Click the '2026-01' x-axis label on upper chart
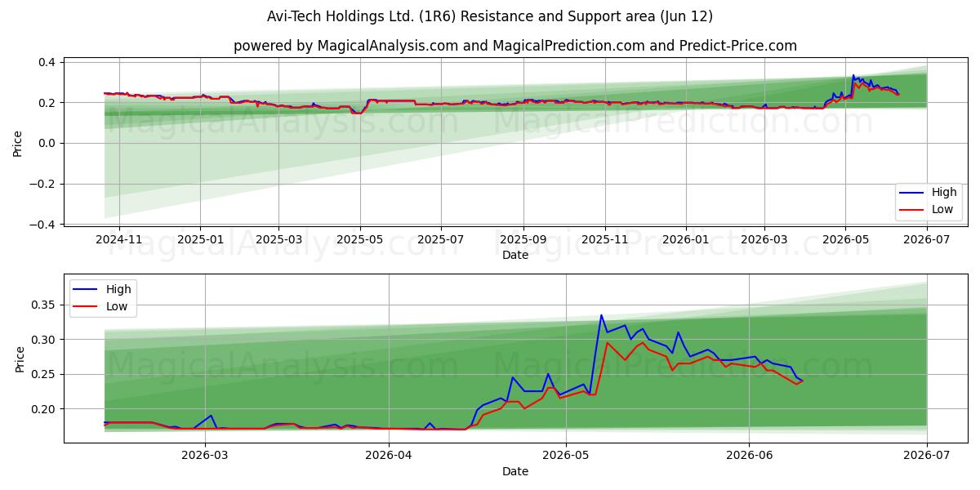The width and height of the screenshot is (980, 490). pyautogui.click(x=685, y=239)
